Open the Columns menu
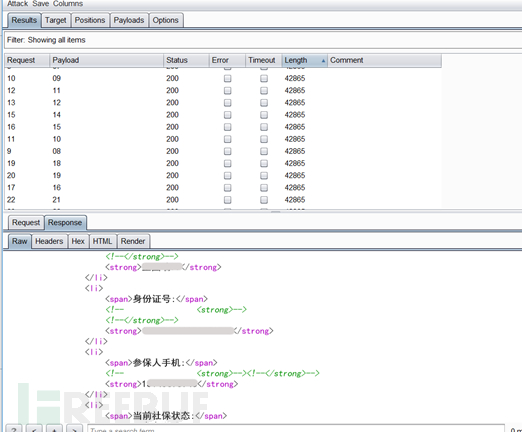 68,4
